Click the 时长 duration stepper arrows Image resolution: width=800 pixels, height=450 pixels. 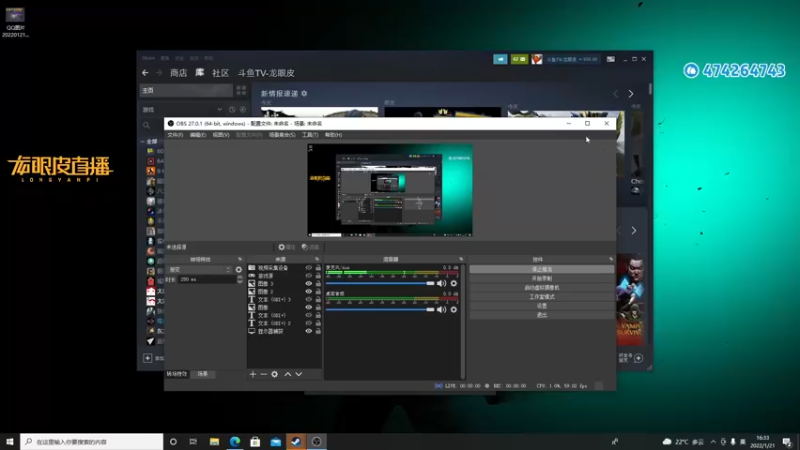point(240,280)
